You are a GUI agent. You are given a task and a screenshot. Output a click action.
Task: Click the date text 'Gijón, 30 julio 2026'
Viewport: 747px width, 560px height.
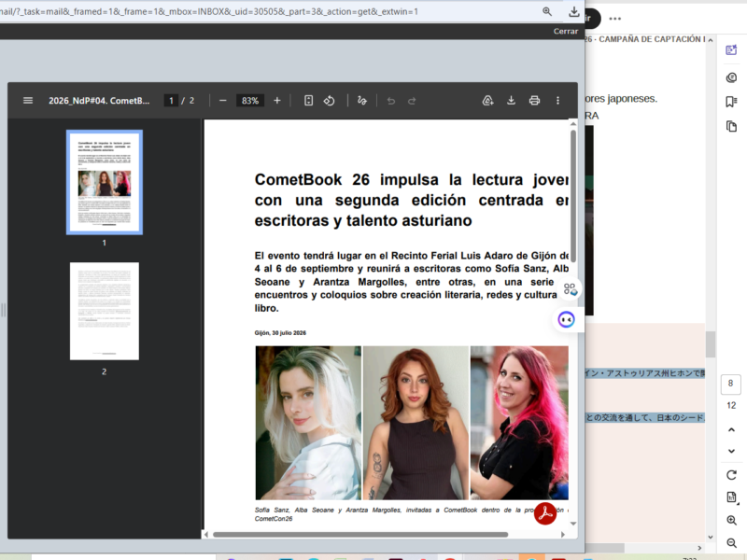(x=280, y=333)
